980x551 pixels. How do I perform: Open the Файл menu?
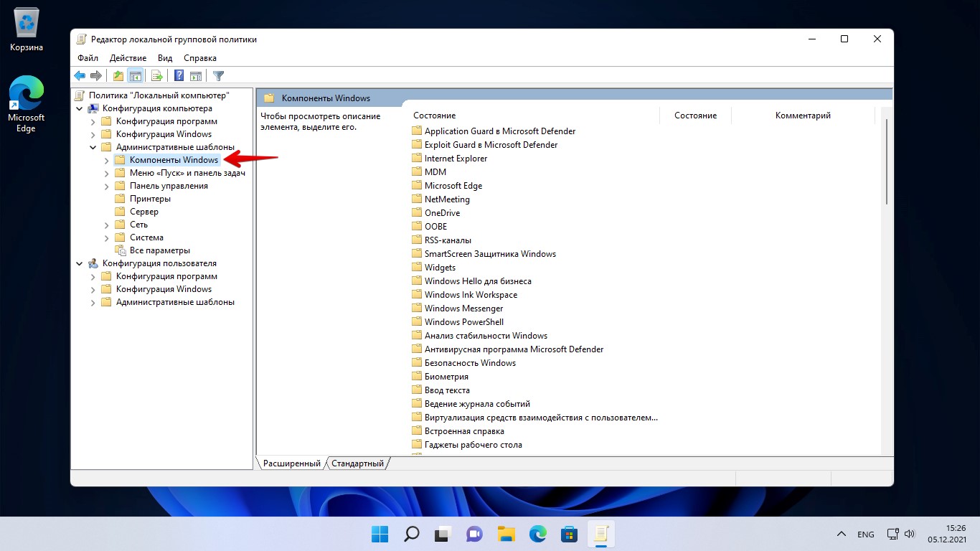pos(88,58)
